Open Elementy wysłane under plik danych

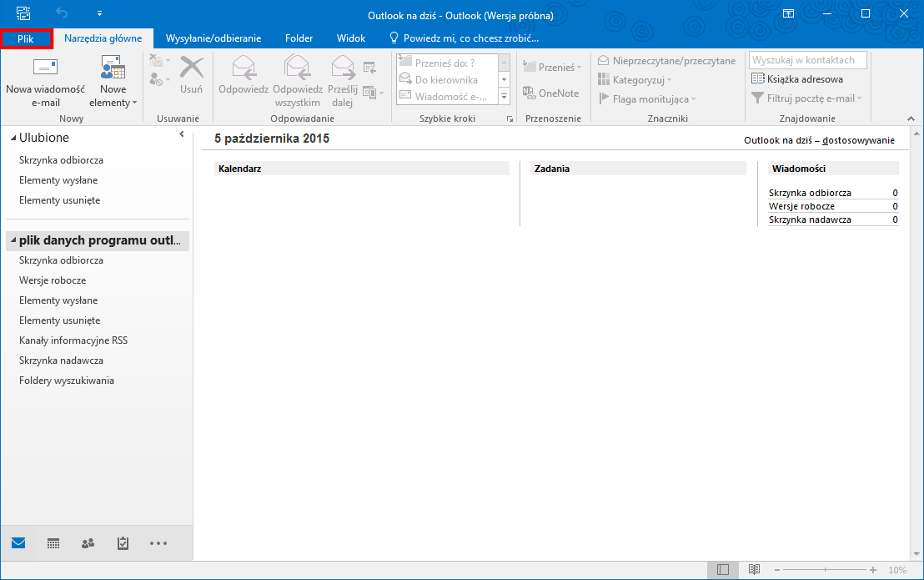click(x=58, y=300)
